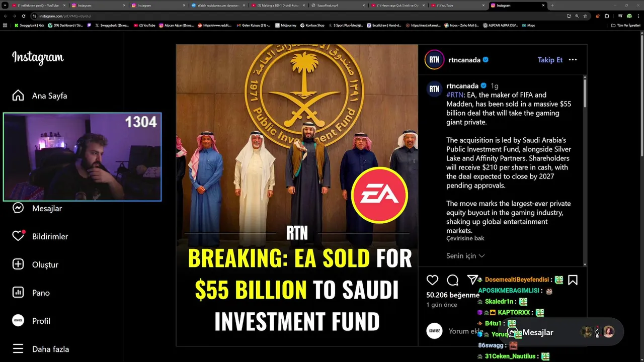
Task: Bookmark this page with the star icon
Action: (x=585, y=16)
